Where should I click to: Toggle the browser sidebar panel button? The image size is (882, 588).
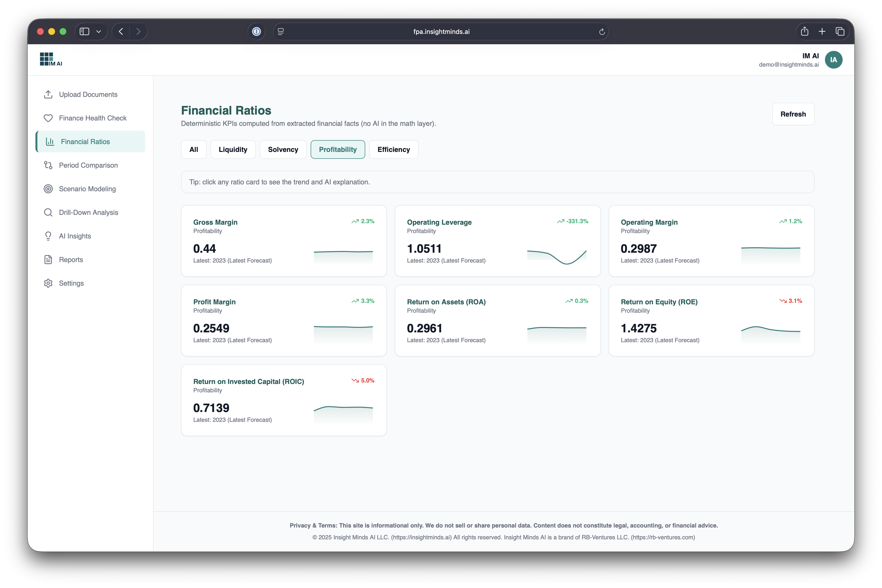84,31
